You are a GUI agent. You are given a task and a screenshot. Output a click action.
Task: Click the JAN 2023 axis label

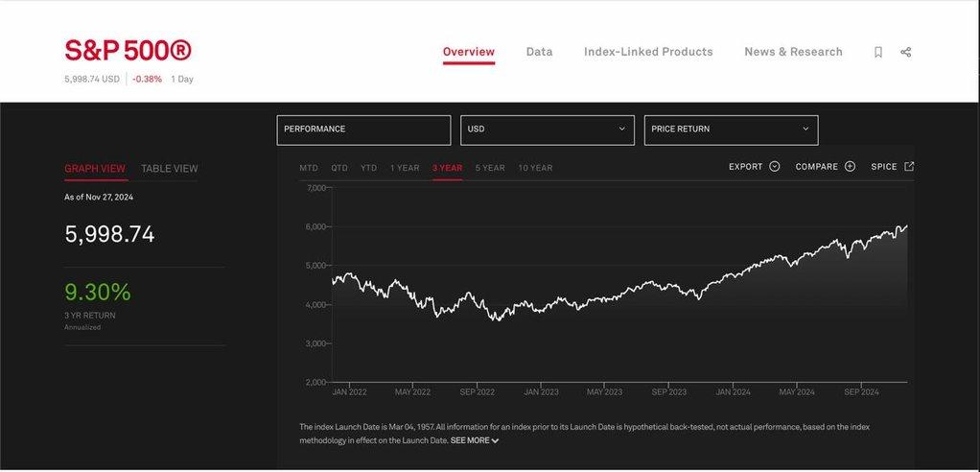coord(541,392)
